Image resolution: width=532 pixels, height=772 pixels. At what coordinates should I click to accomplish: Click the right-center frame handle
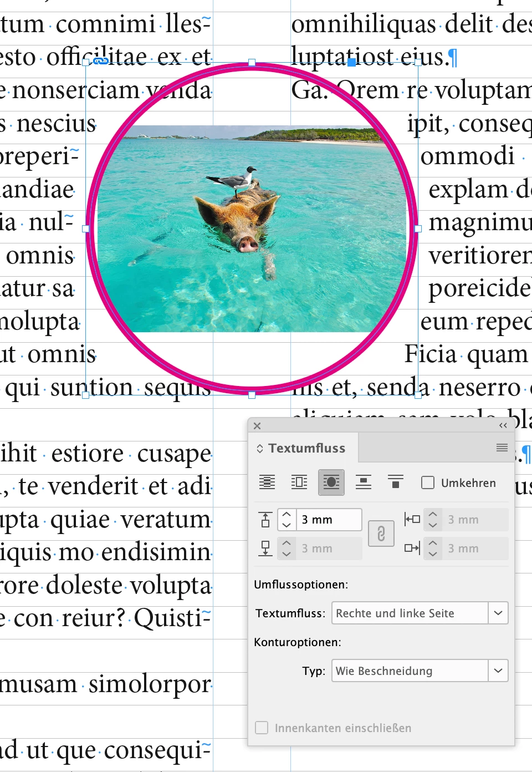tap(418, 228)
